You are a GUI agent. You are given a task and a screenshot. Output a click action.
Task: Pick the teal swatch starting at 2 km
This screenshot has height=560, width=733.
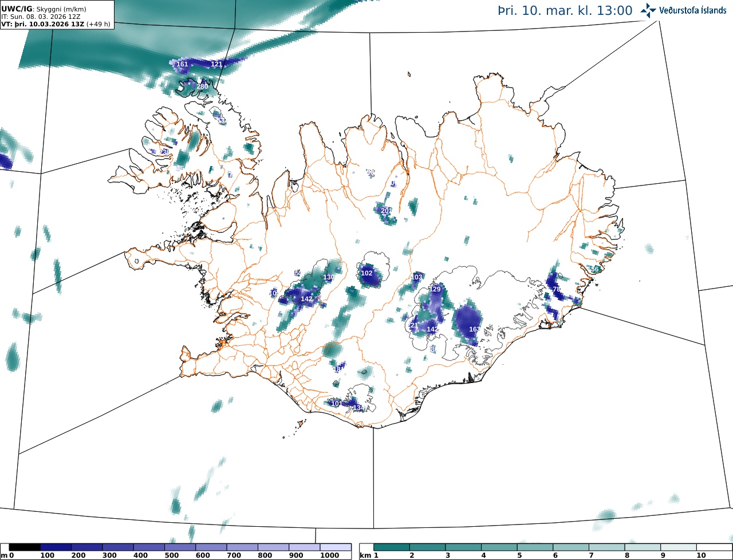pos(428,547)
